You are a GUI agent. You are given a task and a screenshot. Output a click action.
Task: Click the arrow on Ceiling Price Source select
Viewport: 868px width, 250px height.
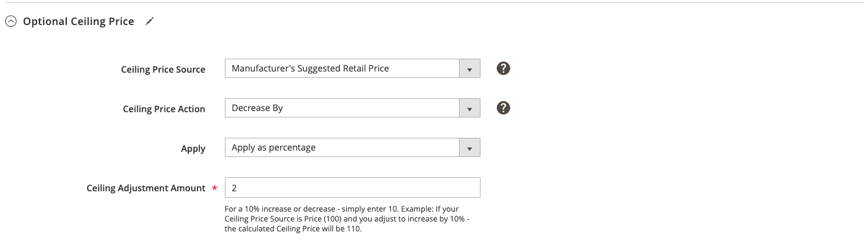point(469,69)
